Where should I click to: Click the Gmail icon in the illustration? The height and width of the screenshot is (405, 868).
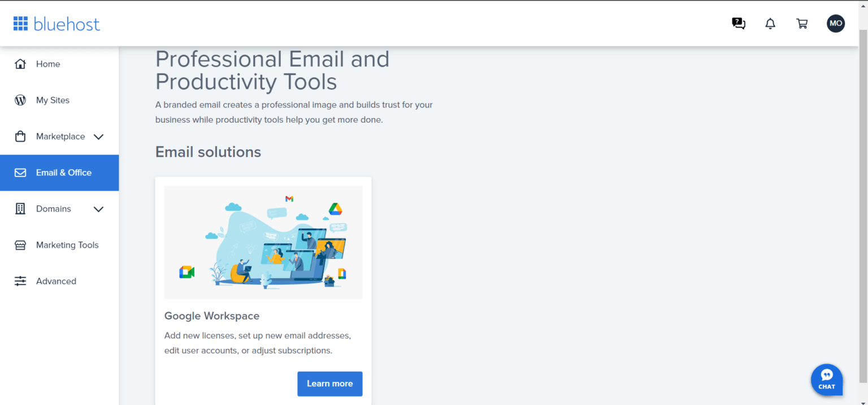pos(289,199)
